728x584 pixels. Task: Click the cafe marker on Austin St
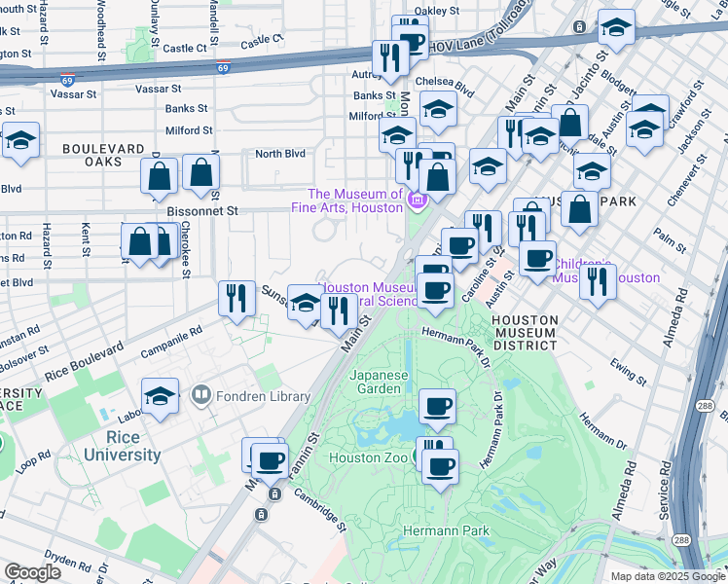pos(536,259)
